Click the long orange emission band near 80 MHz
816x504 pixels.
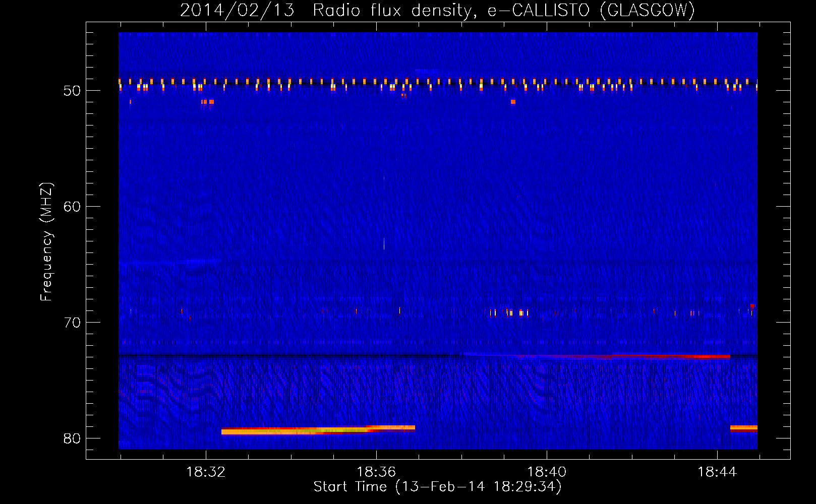(x=318, y=430)
